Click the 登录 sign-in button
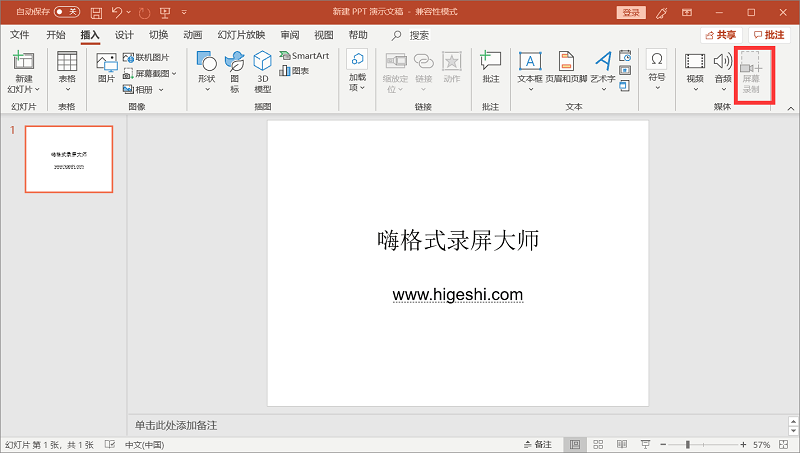The height and width of the screenshot is (453, 800). pos(631,12)
